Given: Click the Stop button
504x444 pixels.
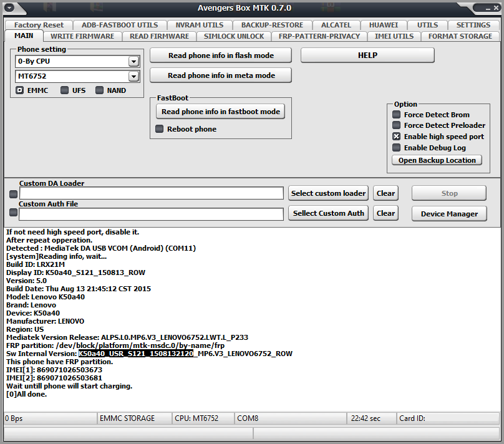Looking at the screenshot, I should coord(449,193).
